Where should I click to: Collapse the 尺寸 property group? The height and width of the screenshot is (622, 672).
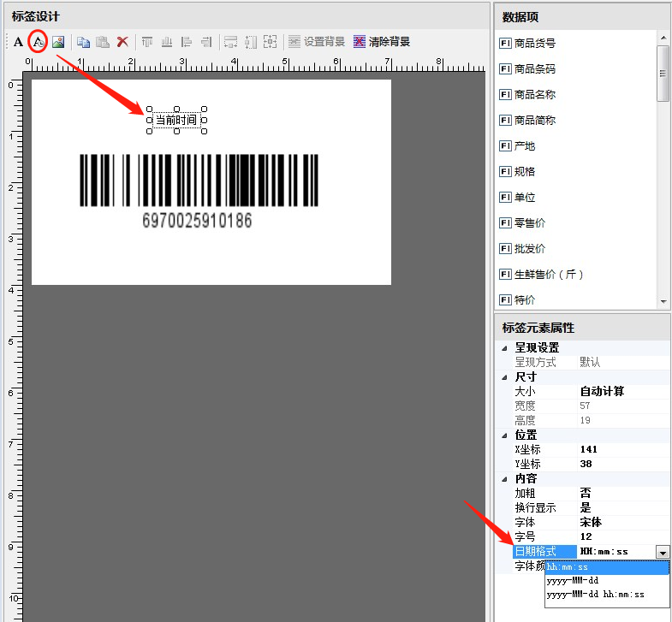[504, 377]
